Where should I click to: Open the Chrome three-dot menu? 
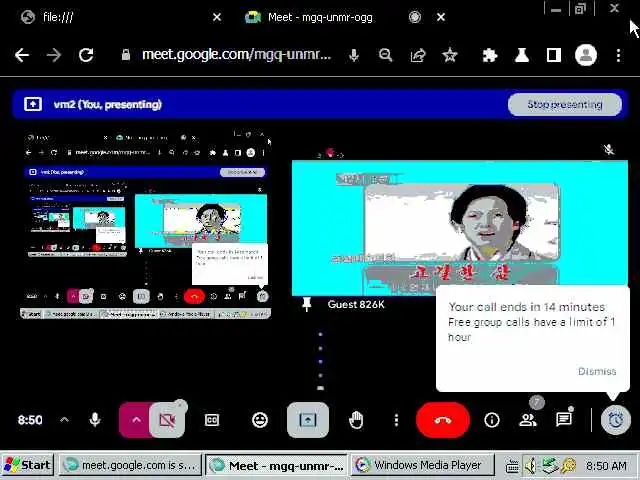pyautogui.click(x=618, y=55)
